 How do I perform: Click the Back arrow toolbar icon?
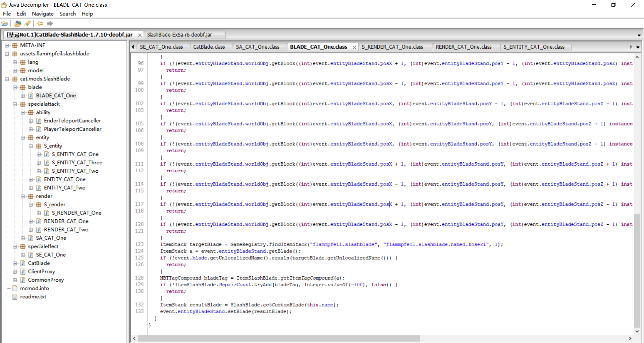pos(40,23)
